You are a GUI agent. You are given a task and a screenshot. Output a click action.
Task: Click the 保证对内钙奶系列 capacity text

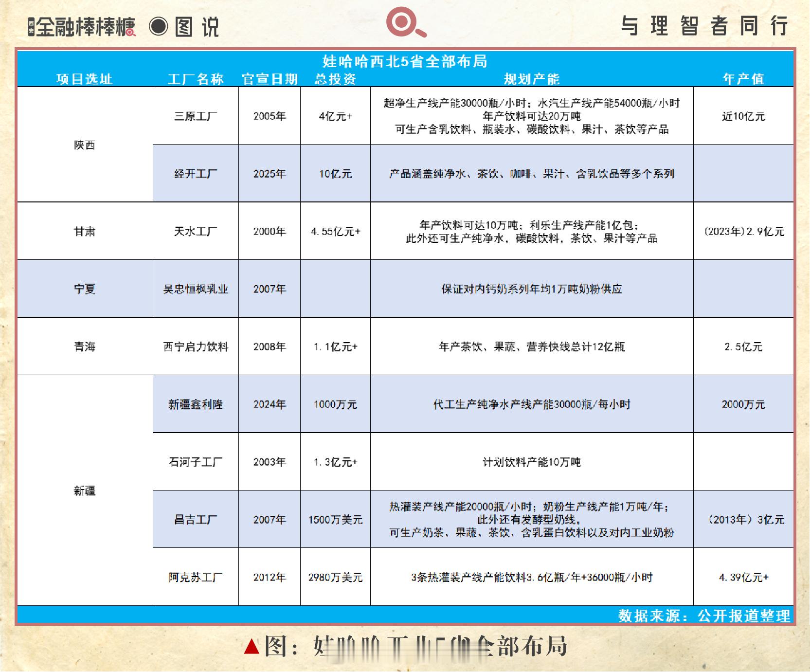coord(532,289)
